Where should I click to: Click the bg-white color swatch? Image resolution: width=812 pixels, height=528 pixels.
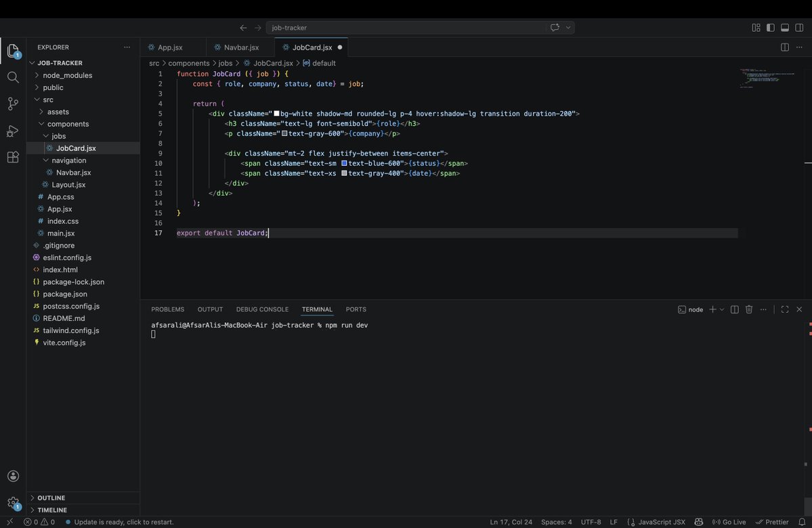pyautogui.click(x=276, y=113)
